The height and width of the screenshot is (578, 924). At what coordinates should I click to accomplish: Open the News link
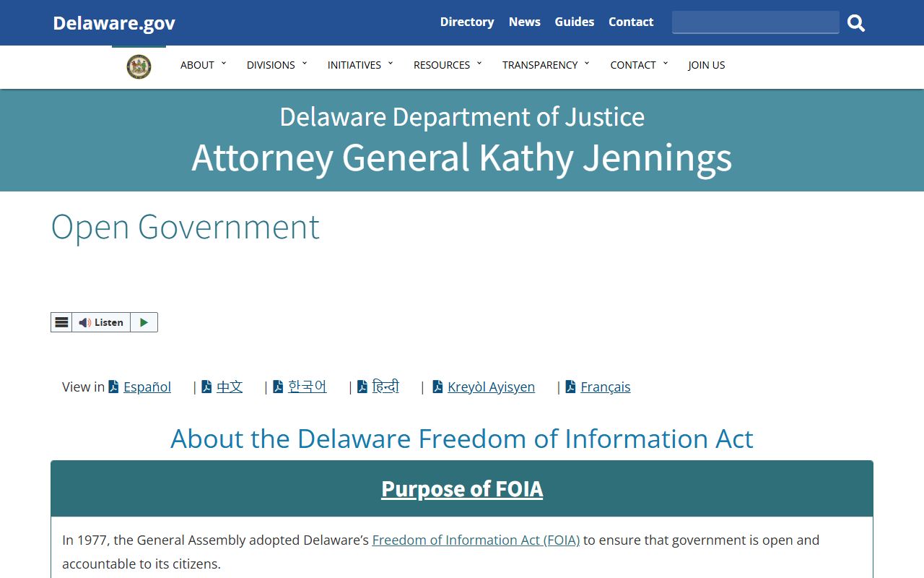(x=525, y=22)
